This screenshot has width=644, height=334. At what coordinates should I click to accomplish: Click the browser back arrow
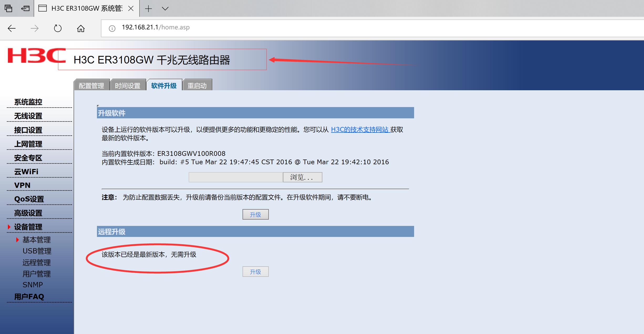(x=12, y=28)
